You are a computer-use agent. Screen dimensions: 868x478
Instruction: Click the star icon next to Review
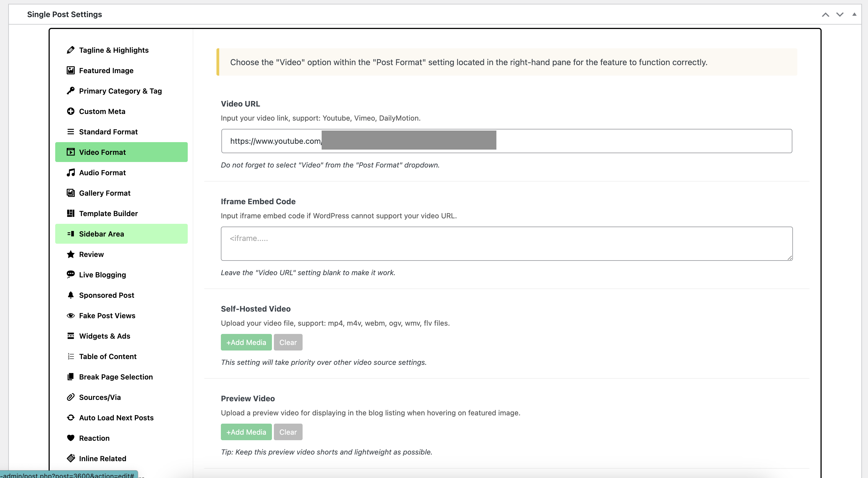(70, 254)
